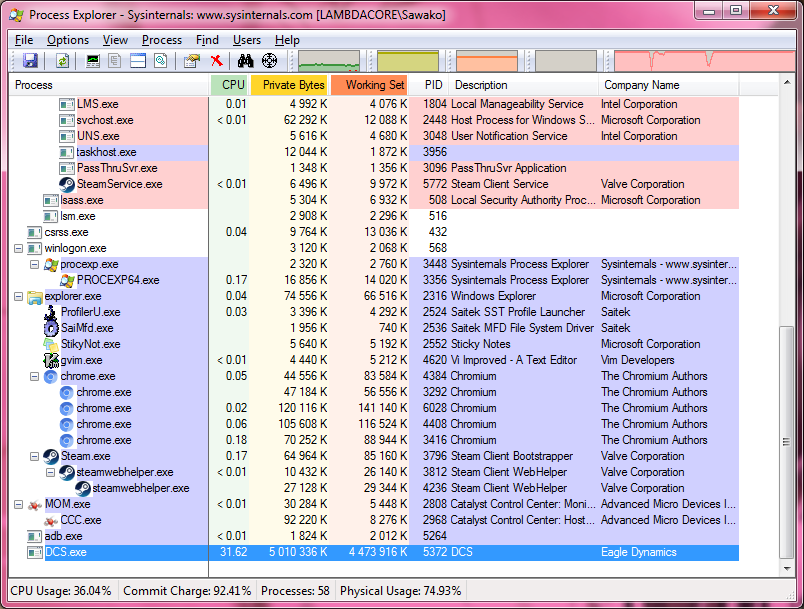The height and width of the screenshot is (609, 804).
Task: Click the Kill Process red X icon
Action: point(217,61)
